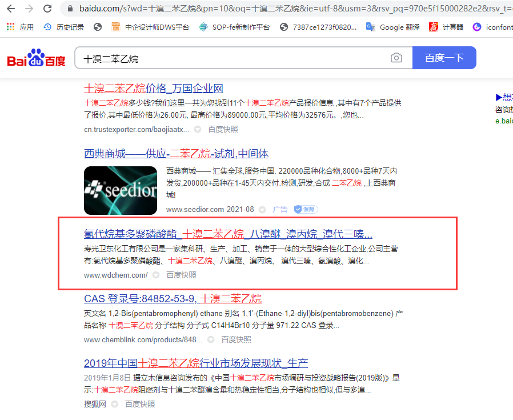
Task: Click the Baidu logo
Action: 37,58
